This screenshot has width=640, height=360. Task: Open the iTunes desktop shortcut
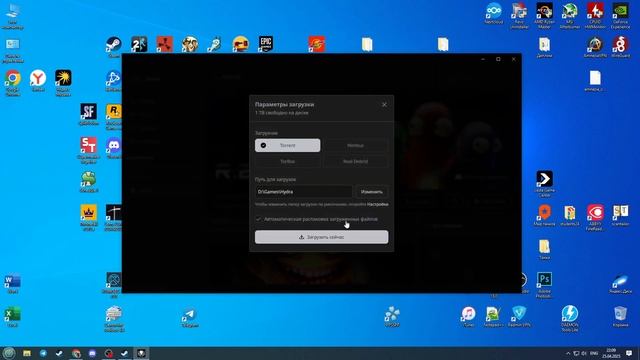(x=469, y=317)
